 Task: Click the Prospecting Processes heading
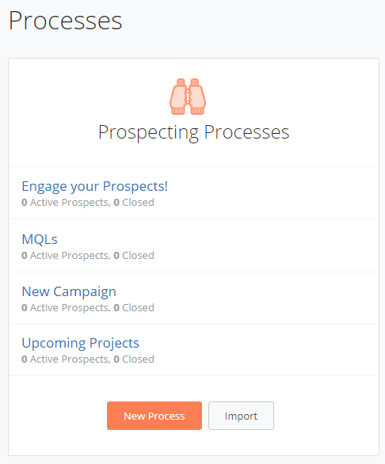pyautogui.click(x=194, y=132)
